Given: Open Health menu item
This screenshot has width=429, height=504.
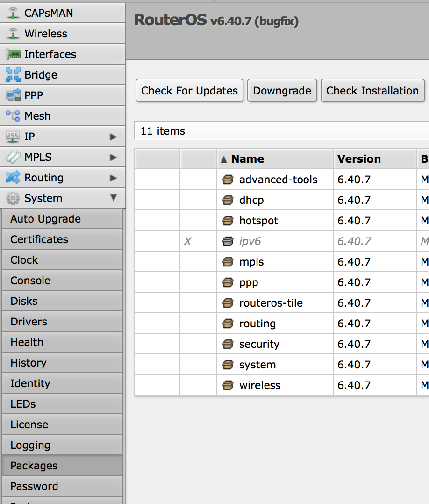Looking at the screenshot, I should 62,342.
